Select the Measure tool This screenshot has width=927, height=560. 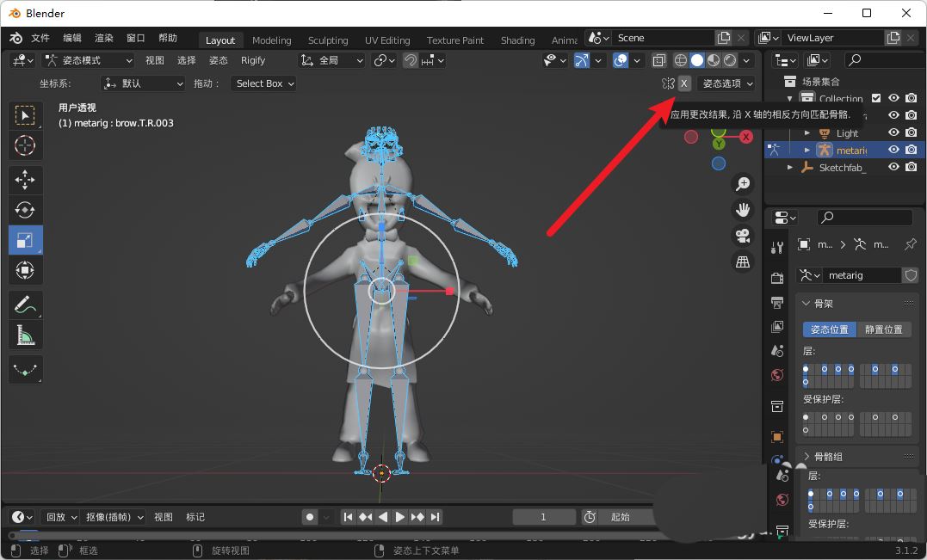click(25, 335)
